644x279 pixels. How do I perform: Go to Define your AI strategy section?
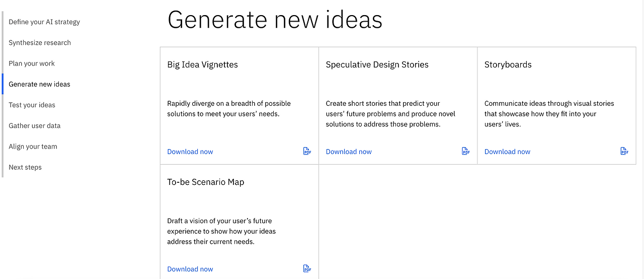44,22
